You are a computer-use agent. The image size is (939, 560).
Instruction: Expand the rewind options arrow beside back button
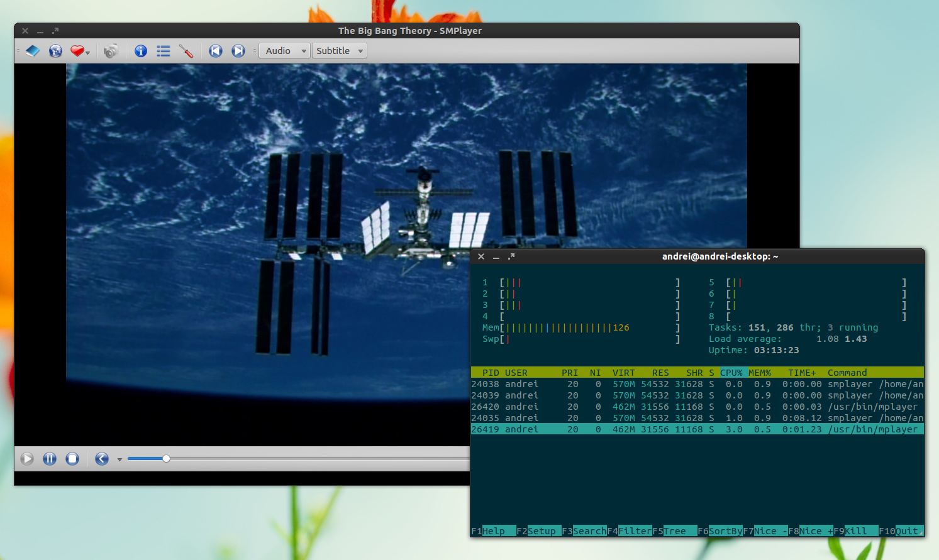[x=119, y=460]
